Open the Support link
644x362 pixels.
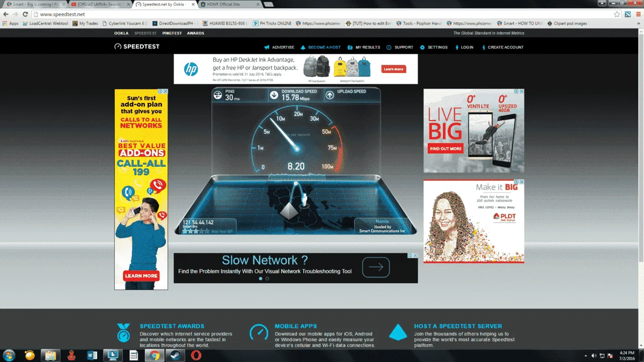click(400, 47)
